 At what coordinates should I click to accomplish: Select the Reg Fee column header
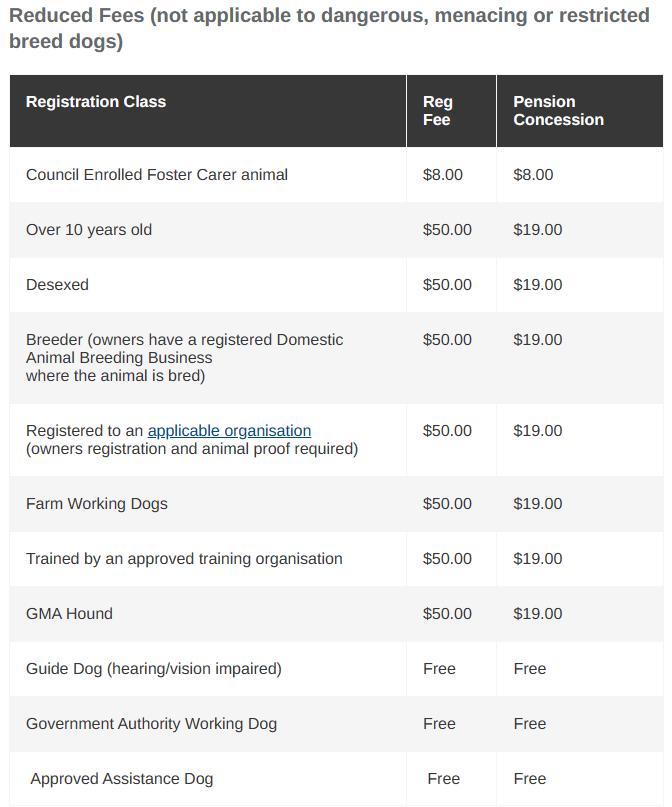coord(437,111)
